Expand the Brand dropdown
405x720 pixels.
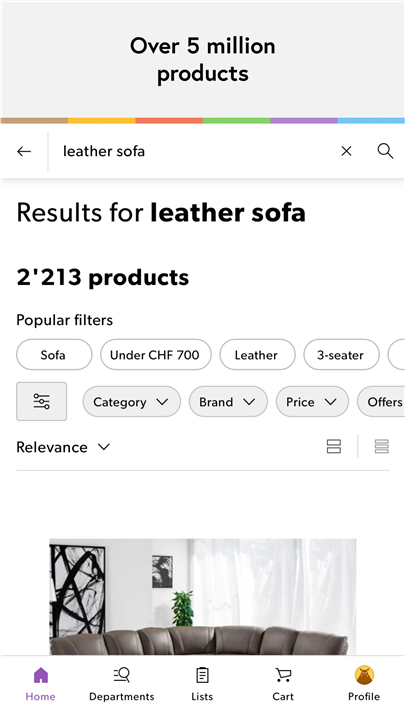pos(228,402)
